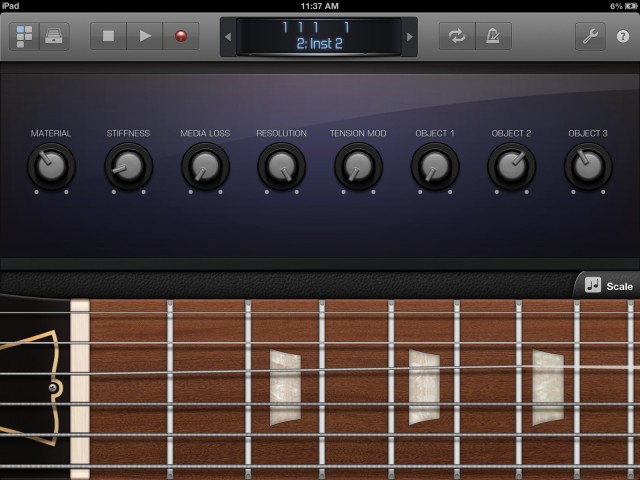This screenshot has height=480, width=640.
Task: Toggle the loop/cycle button
Action: [x=457, y=37]
